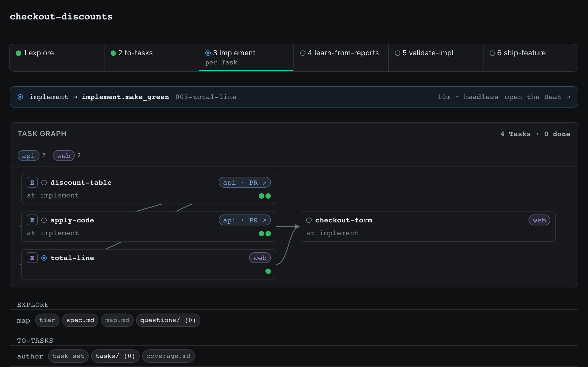
Task: Open the total-line task card title
Action: 72,258
